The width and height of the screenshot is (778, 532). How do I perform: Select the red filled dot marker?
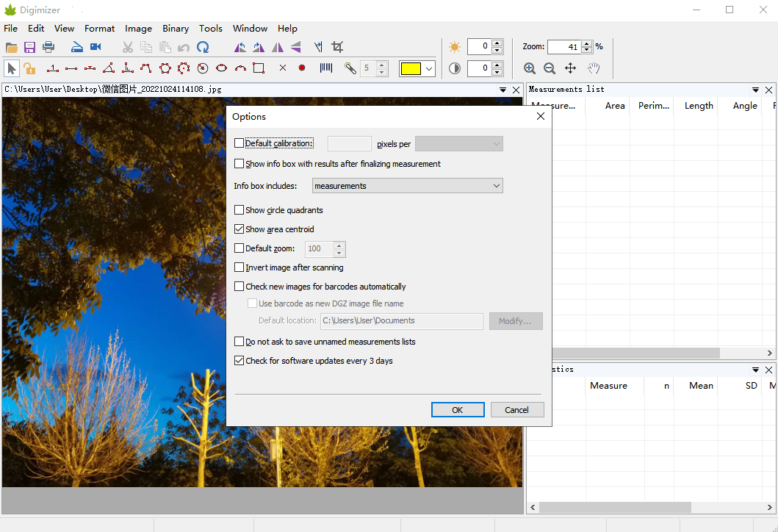(302, 68)
